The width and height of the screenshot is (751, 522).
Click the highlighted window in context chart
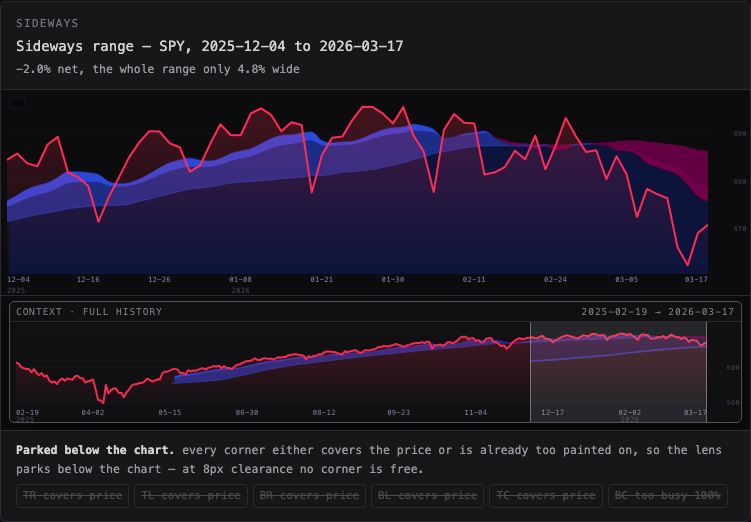(618, 372)
